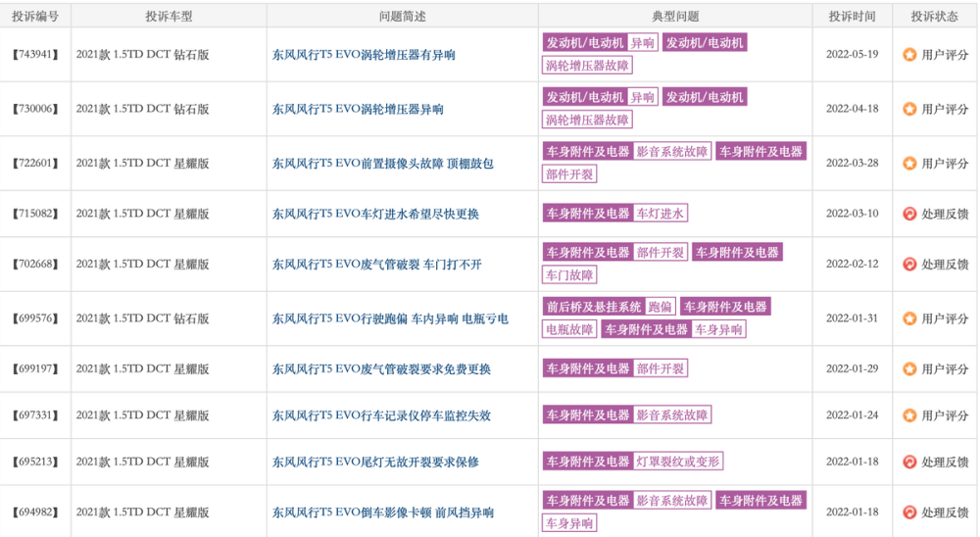Click the star icon for complaint 743941
Image resolution: width=980 pixels, height=537 pixels.
(909, 55)
